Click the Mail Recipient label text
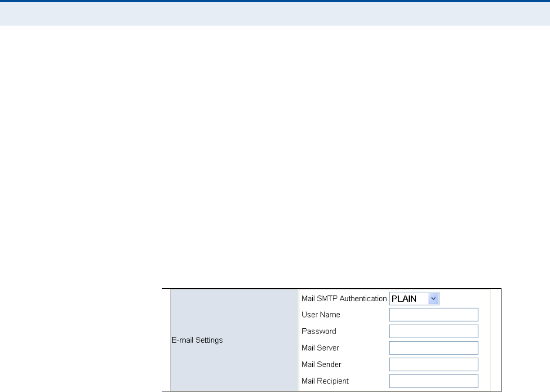This screenshot has width=550, height=392. point(325,381)
